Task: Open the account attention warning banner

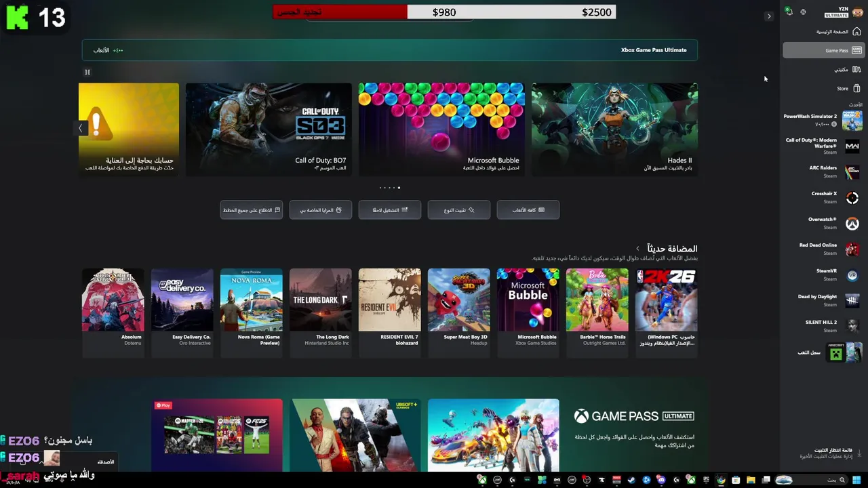Action: click(x=129, y=129)
